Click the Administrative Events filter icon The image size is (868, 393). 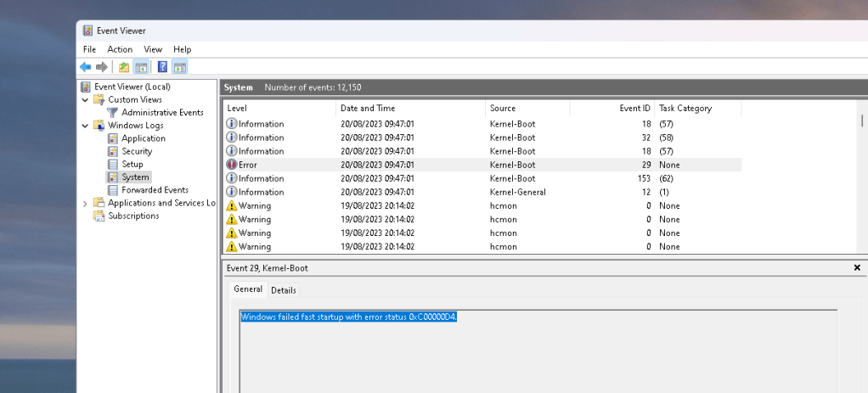pos(112,112)
